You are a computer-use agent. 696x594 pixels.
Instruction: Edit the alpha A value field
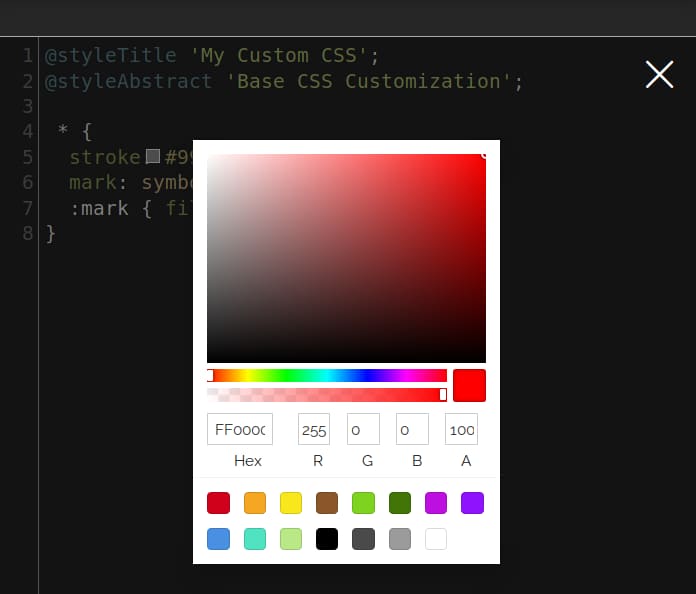(461, 429)
